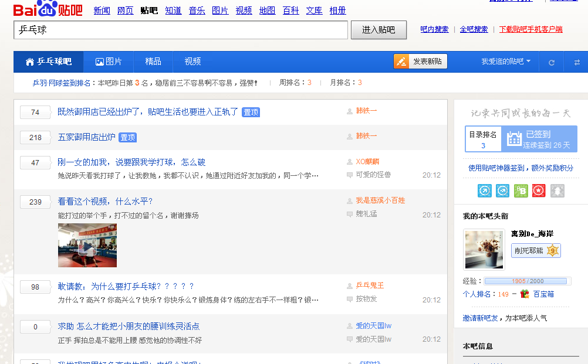Select 百科 in the top navigation bar
This screenshot has height=364, width=588.
[290, 10]
